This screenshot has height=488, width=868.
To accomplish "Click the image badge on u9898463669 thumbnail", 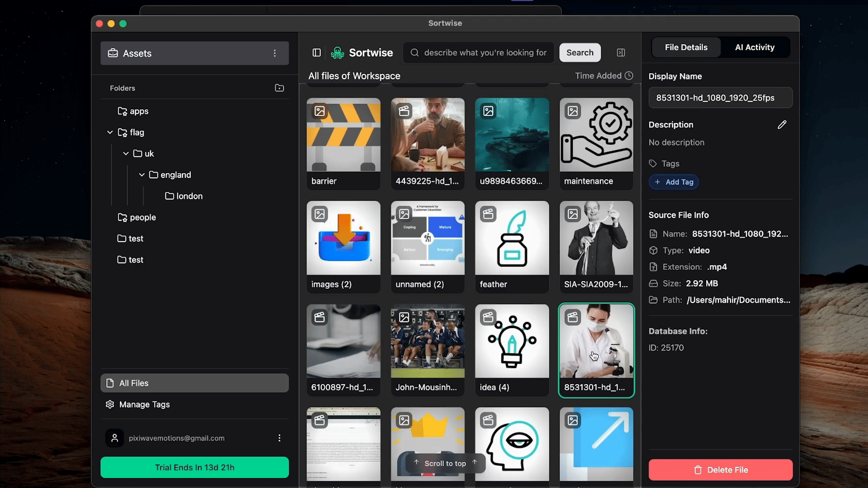I will point(488,111).
